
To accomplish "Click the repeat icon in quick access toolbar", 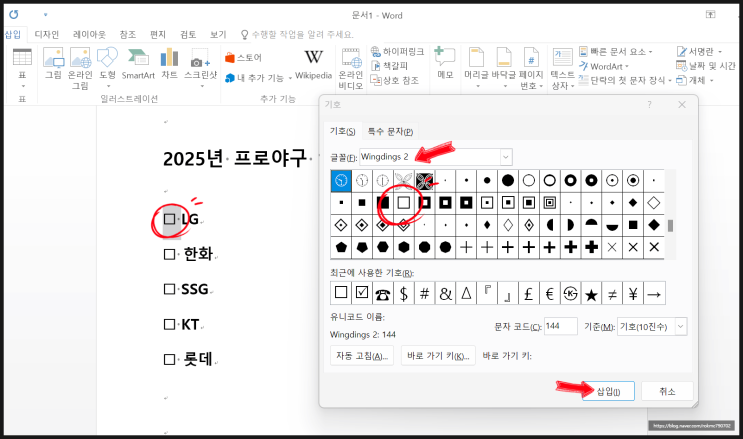I will click(x=14, y=15).
